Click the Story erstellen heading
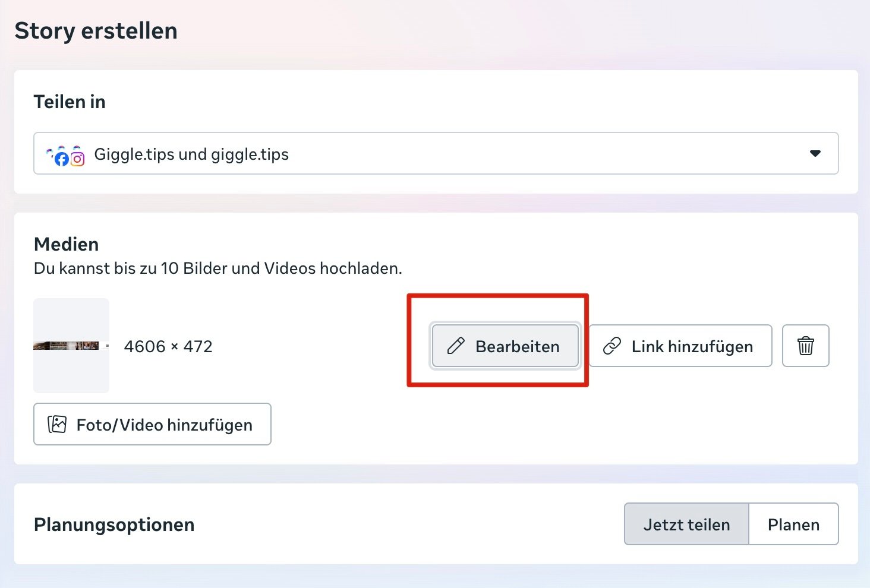Screen dimensions: 870x588 [96, 31]
